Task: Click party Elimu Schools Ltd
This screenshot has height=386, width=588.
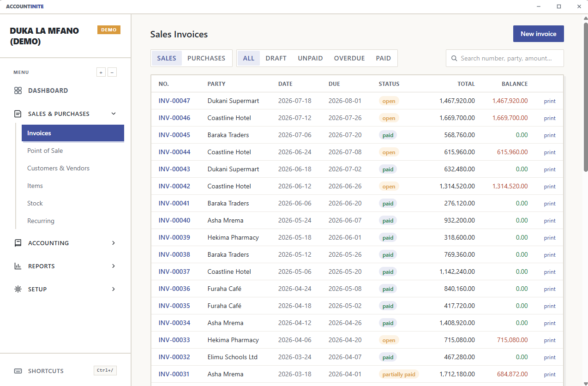Action: click(x=233, y=357)
